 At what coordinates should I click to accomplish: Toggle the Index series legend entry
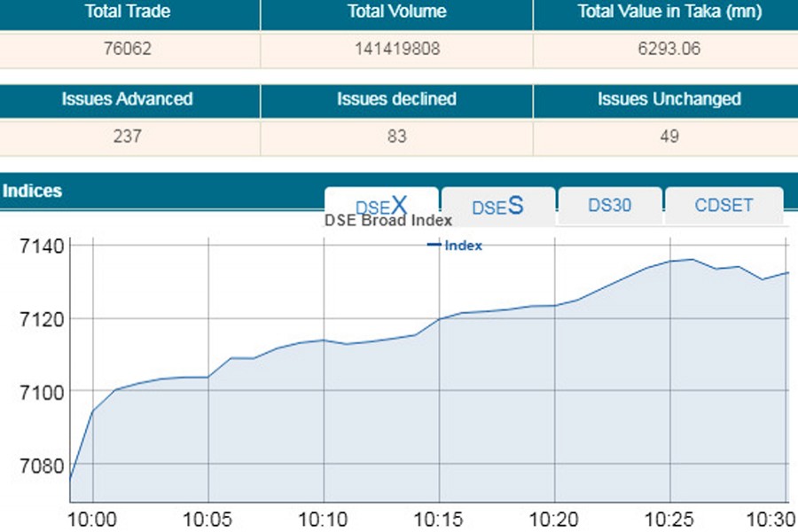pyautogui.click(x=455, y=246)
